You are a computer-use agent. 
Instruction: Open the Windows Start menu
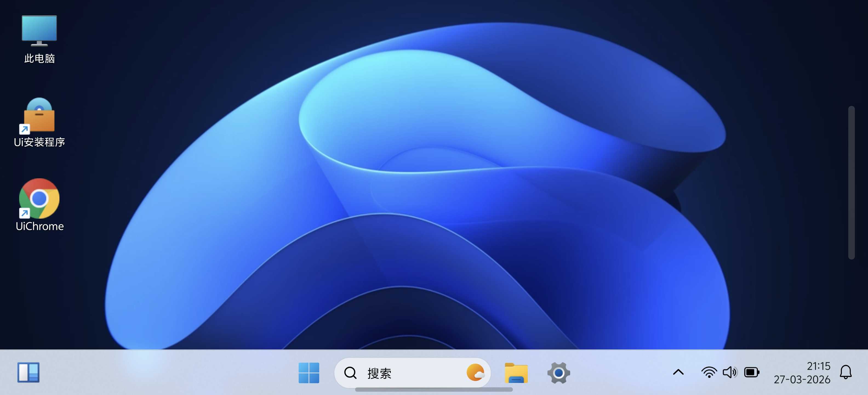pos(309,373)
